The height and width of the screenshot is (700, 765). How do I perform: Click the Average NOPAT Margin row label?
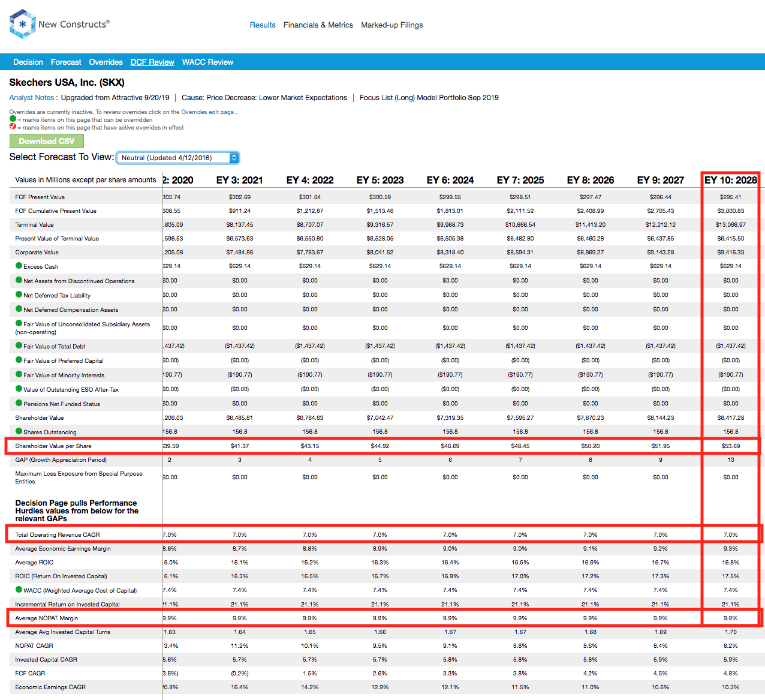click(x=47, y=618)
